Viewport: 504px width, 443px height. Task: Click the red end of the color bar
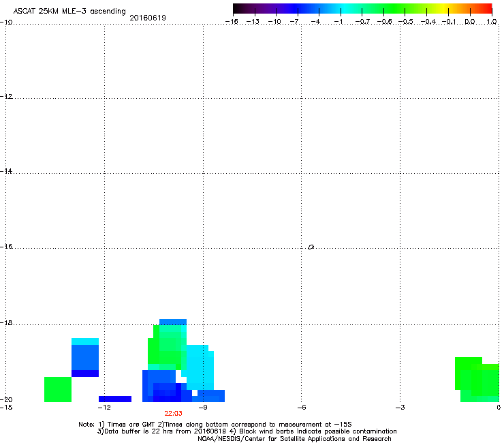488,9
